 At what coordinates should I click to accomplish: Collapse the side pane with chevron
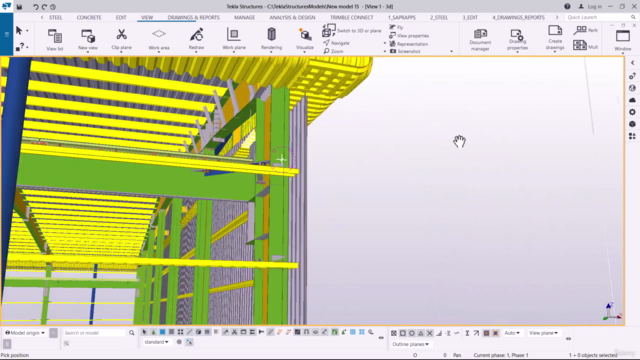[x=632, y=63]
